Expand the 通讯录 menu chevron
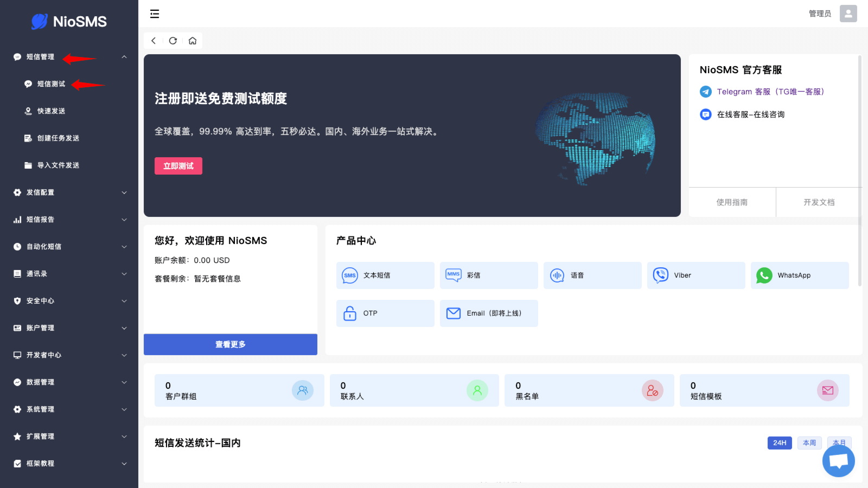 (x=124, y=274)
